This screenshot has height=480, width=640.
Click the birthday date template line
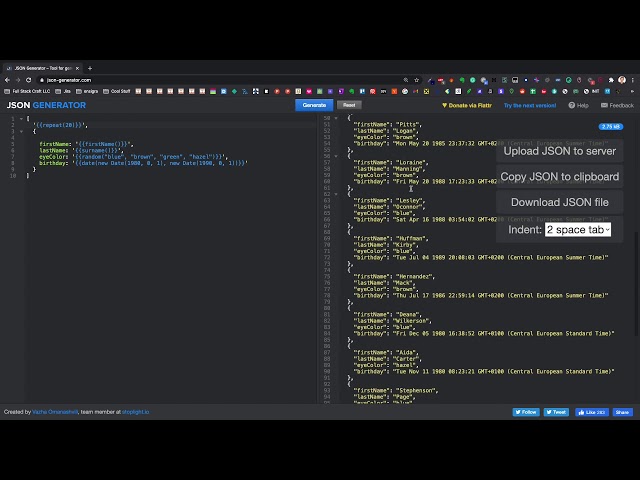coord(143,163)
